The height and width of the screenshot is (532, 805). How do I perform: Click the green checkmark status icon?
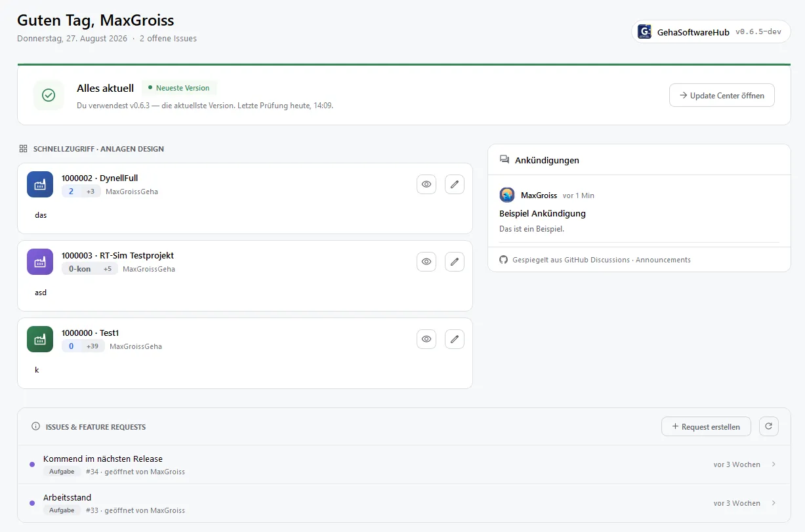pos(49,95)
